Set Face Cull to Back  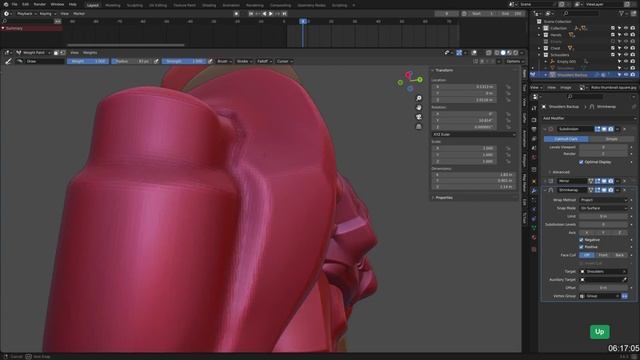[620, 255]
